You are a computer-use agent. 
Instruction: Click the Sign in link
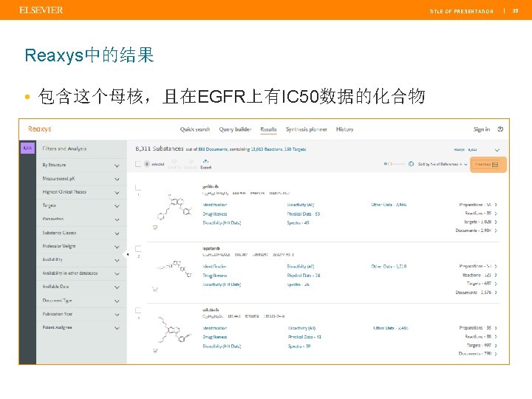pos(482,129)
